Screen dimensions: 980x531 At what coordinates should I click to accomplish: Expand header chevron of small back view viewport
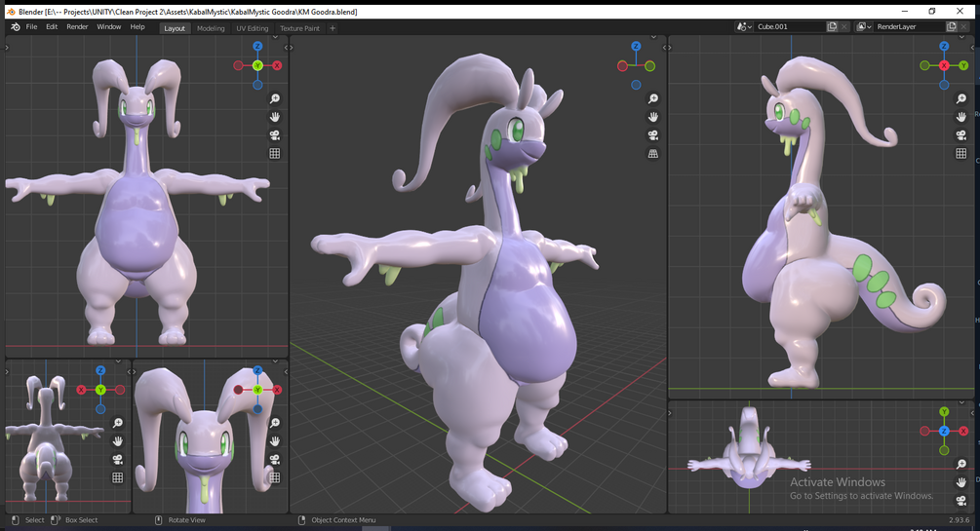click(118, 361)
